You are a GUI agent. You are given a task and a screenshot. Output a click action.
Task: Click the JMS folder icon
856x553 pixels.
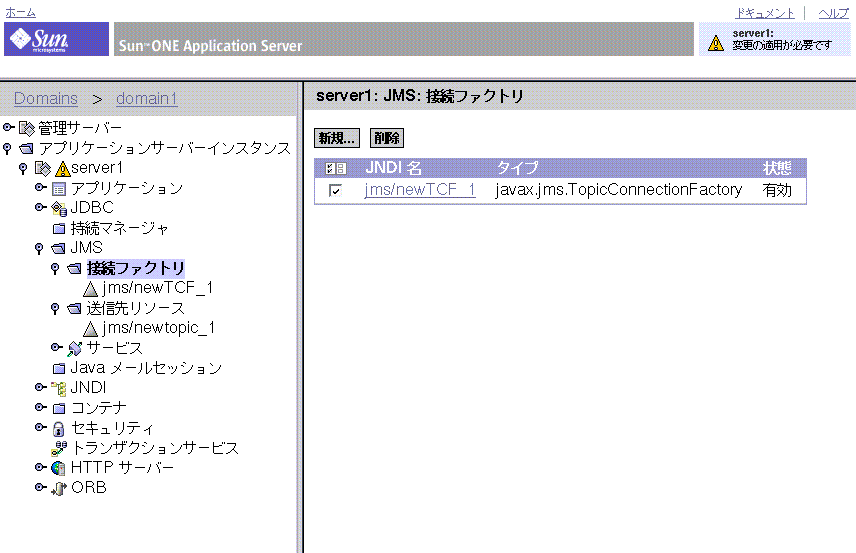[58, 248]
